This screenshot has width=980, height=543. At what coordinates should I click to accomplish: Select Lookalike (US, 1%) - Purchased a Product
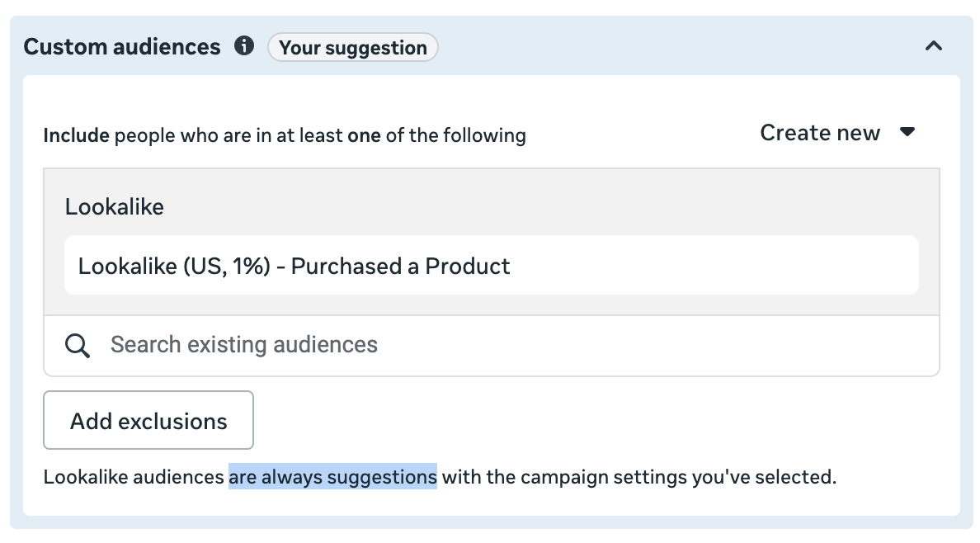[x=294, y=266]
